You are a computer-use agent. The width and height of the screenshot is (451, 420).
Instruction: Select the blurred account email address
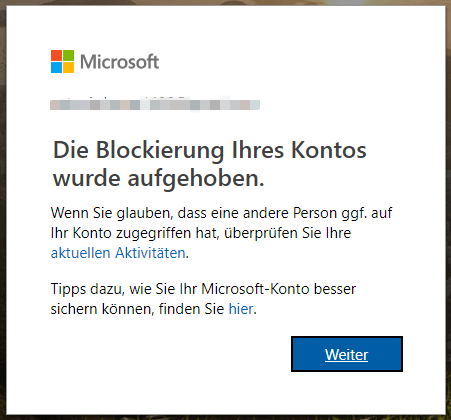(x=155, y=104)
